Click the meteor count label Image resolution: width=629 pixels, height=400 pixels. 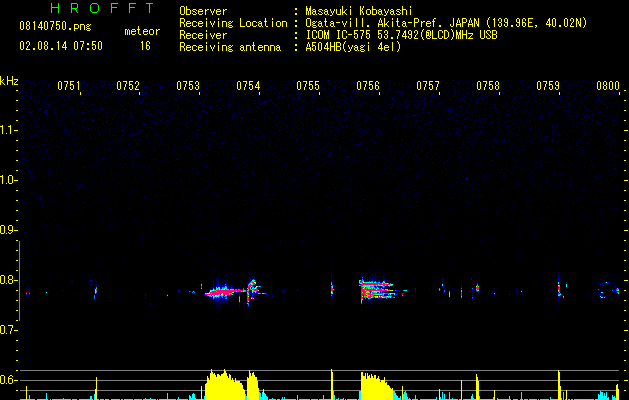[x=142, y=31]
